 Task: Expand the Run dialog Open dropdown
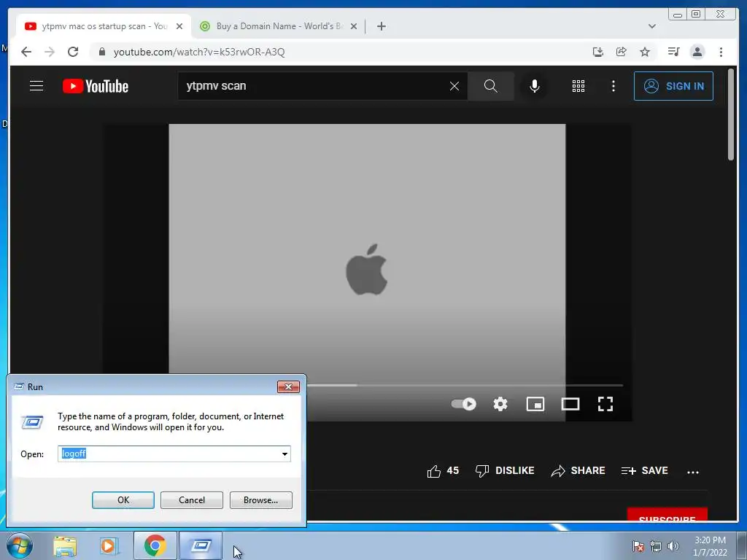click(x=285, y=454)
